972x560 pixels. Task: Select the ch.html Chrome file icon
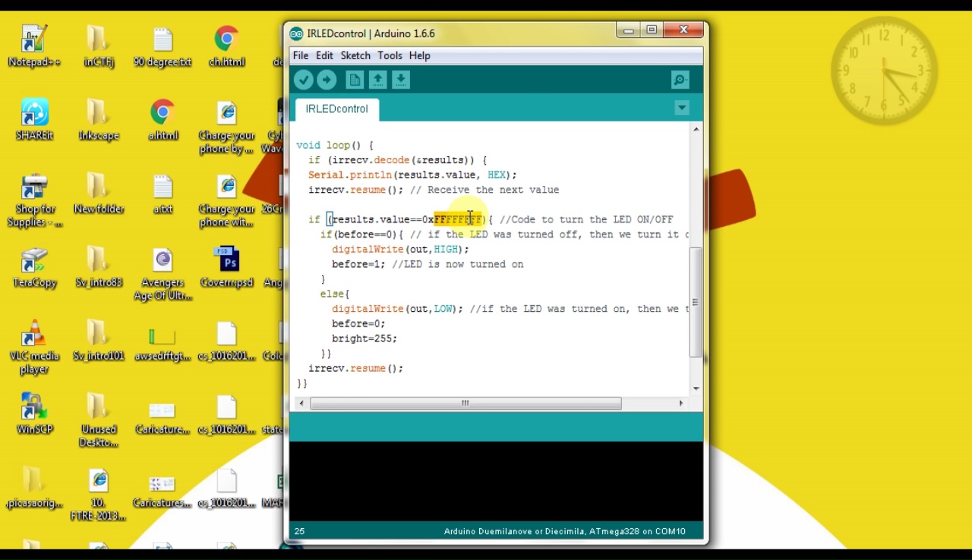226,46
